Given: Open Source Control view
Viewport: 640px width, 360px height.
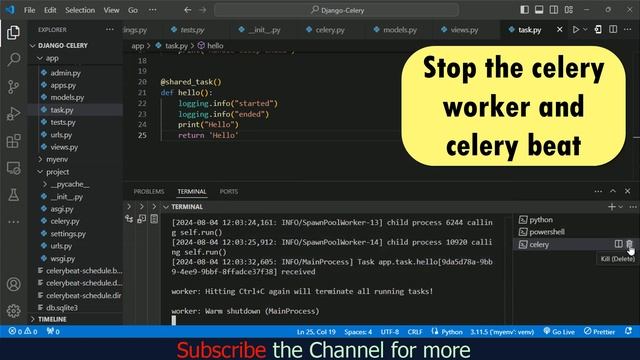Looking at the screenshot, I should point(13,87).
